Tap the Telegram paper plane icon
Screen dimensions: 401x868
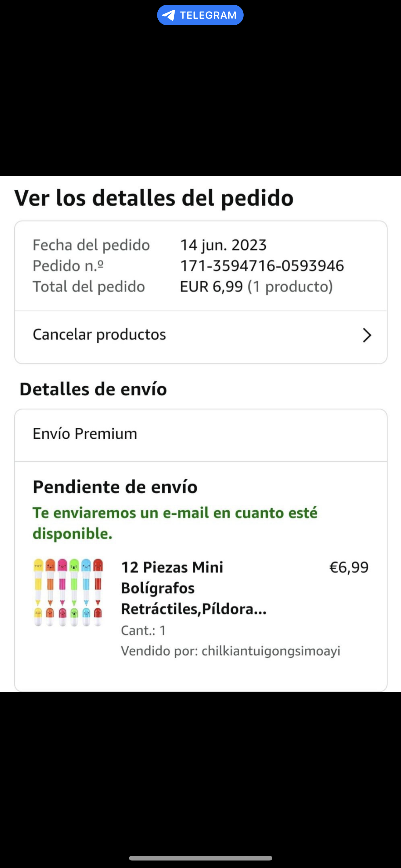168,15
